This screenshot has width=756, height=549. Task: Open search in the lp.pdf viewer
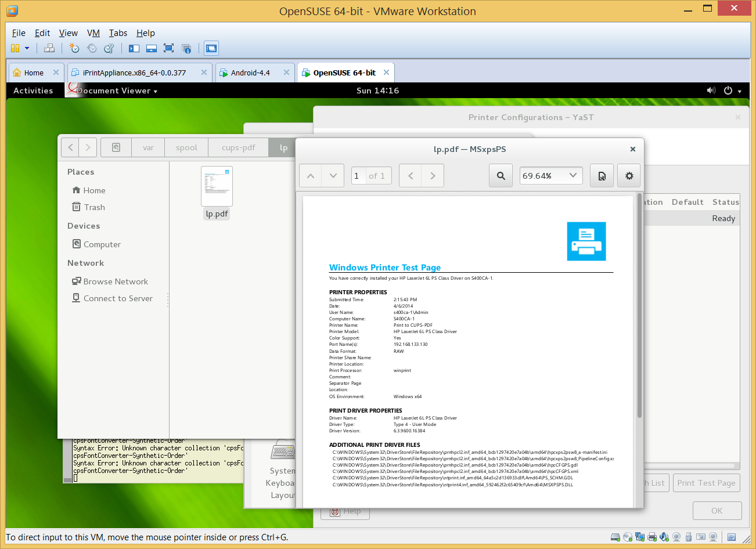(x=501, y=175)
